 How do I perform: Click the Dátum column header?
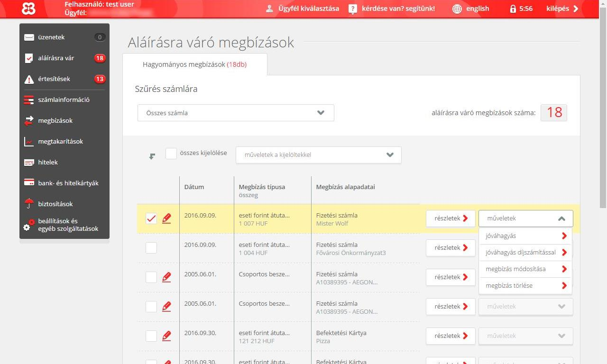194,187
